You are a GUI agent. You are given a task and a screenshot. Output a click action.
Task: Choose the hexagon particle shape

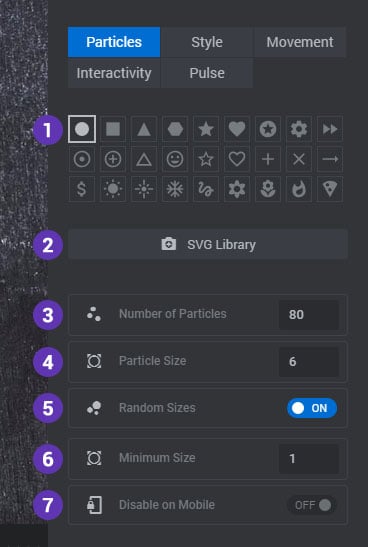point(175,129)
